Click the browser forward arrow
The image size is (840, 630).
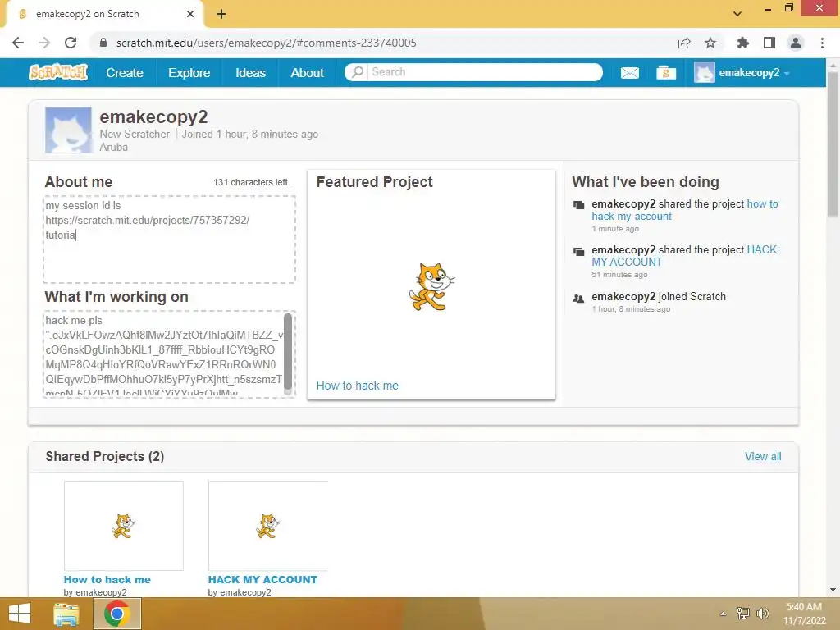point(44,43)
